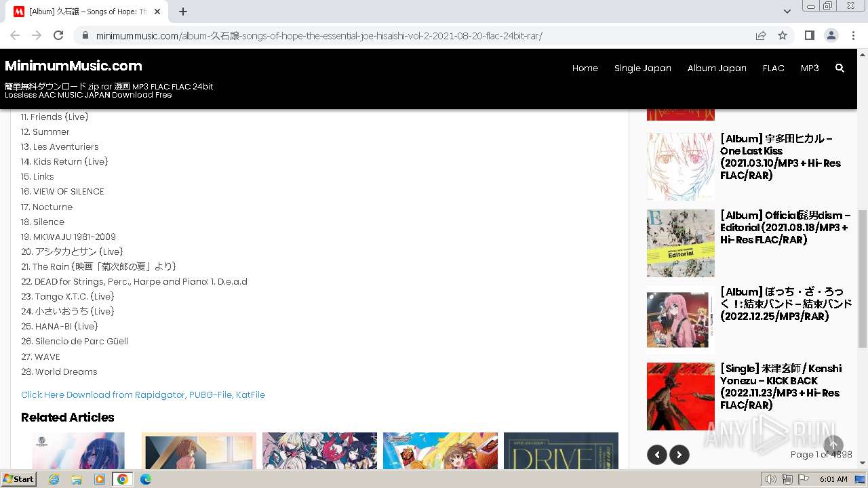
Task: Open Chrome profile avatar
Action: click(x=831, y=35)
